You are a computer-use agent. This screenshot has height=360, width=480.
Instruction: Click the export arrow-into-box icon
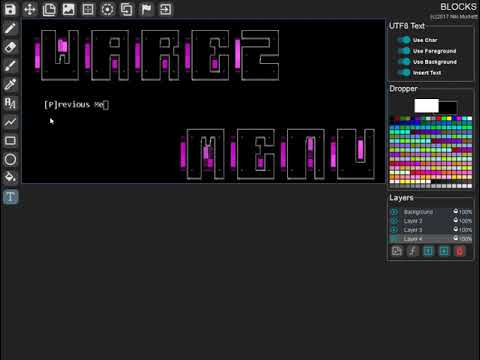coord(165,9)
